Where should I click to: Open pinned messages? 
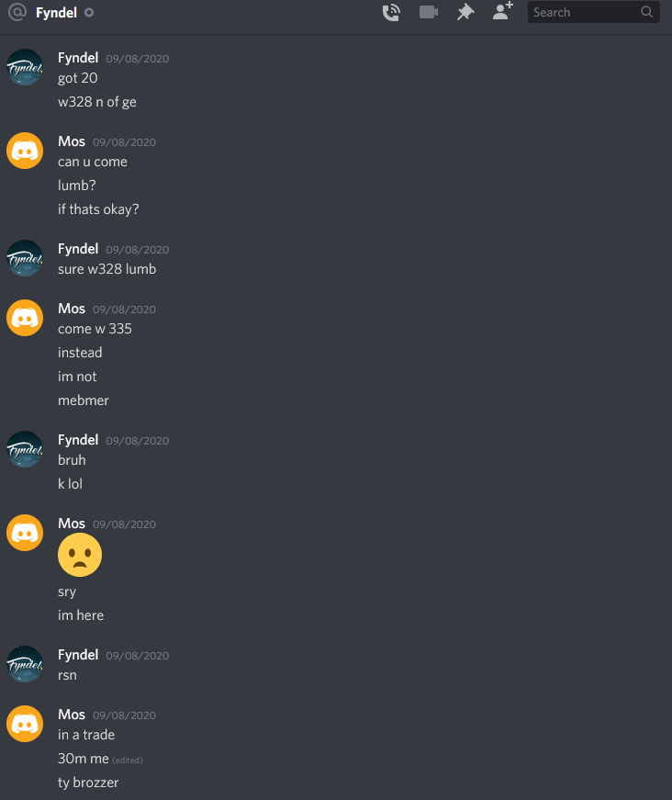[x=465, y=12]
